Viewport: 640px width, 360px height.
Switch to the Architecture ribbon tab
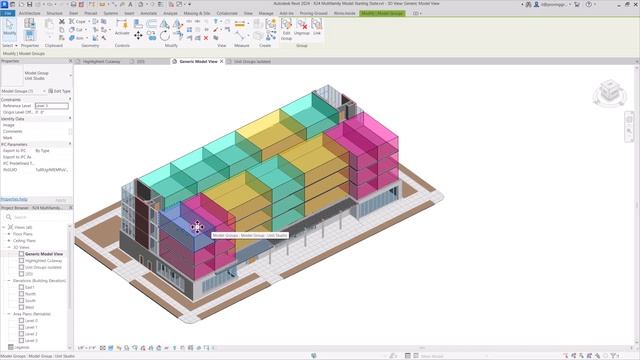[x=30, y=13]
